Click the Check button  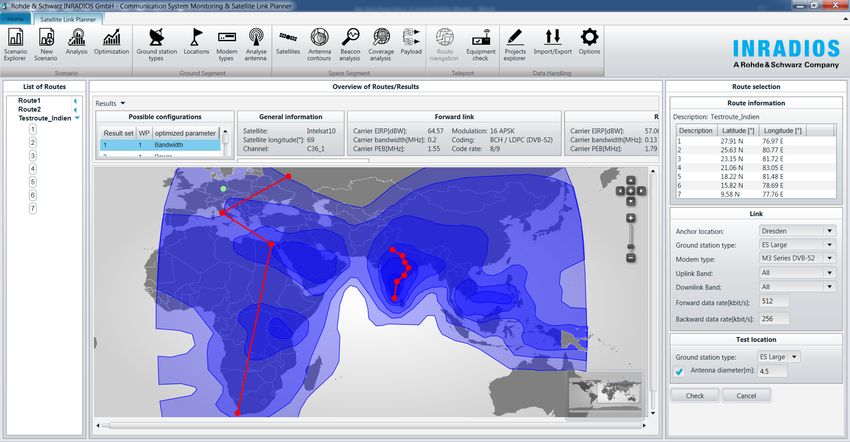tap(695, 395)
